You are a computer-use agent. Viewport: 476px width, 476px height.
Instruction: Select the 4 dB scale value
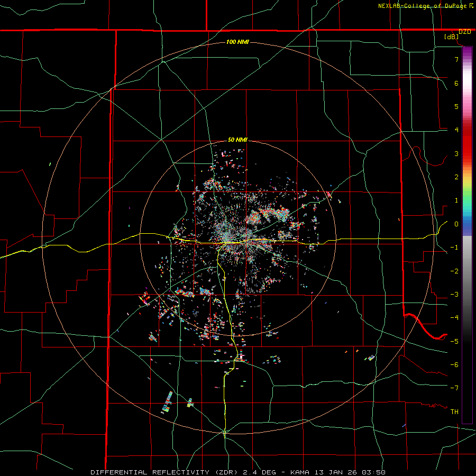456,130
